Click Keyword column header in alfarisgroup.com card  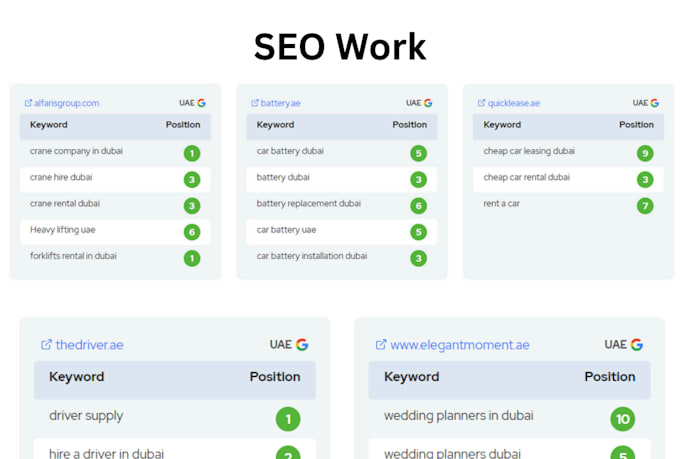pos(49,125)
